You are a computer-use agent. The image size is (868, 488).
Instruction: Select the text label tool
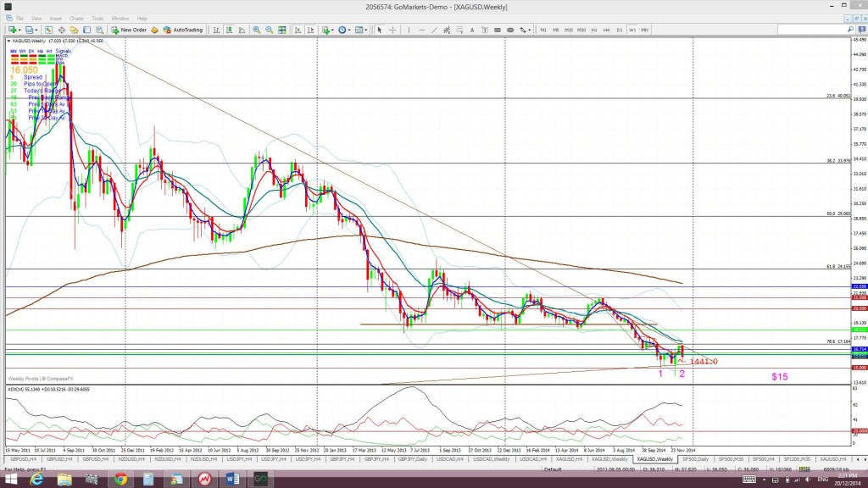pyautogui.click(x=484, y=30)
